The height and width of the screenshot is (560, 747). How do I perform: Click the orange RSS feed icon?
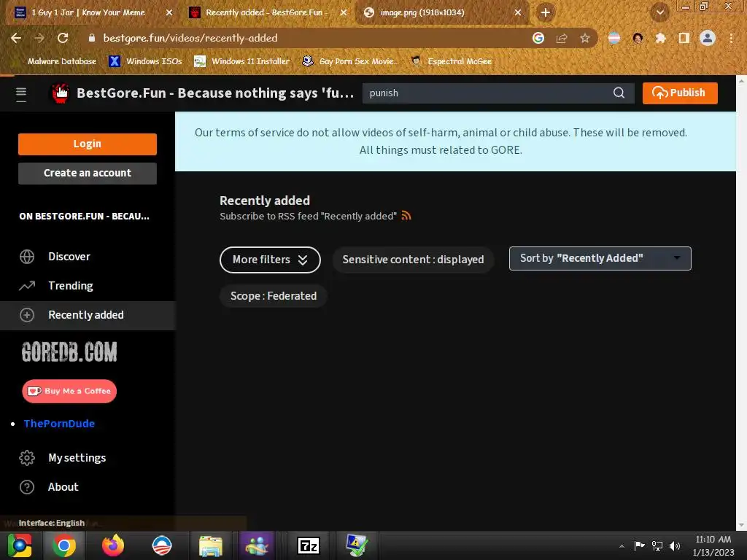point(406,216)
